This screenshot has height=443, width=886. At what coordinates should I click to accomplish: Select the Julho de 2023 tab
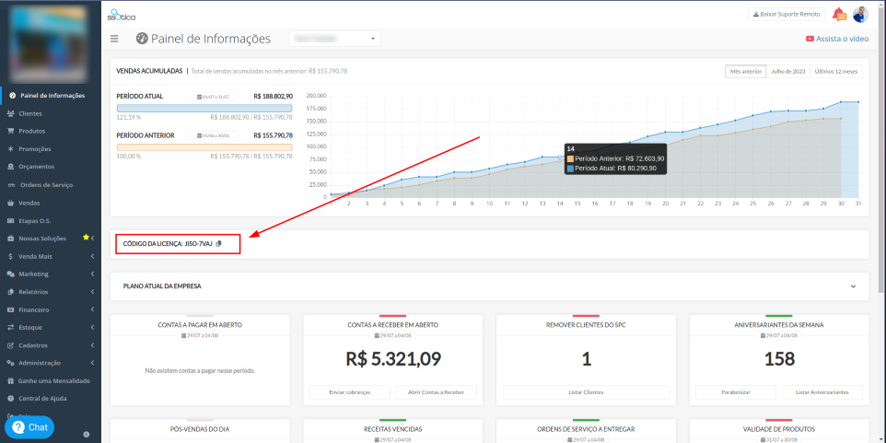pos(788,72)
